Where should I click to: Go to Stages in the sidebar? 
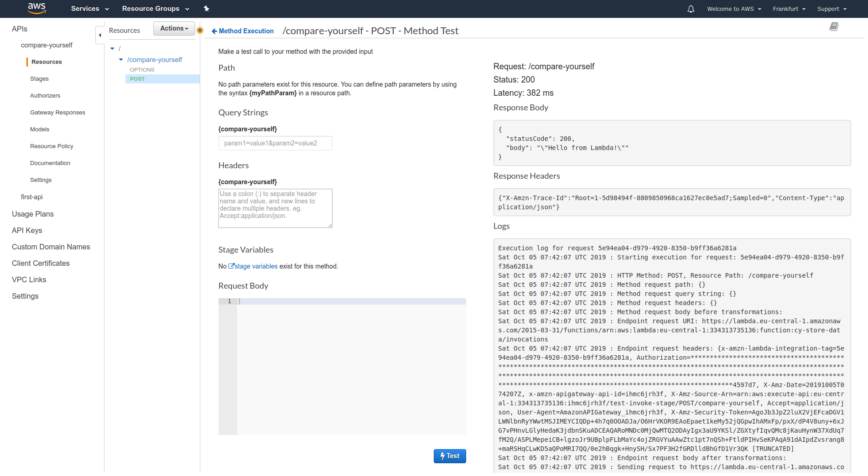click(39, 79)
